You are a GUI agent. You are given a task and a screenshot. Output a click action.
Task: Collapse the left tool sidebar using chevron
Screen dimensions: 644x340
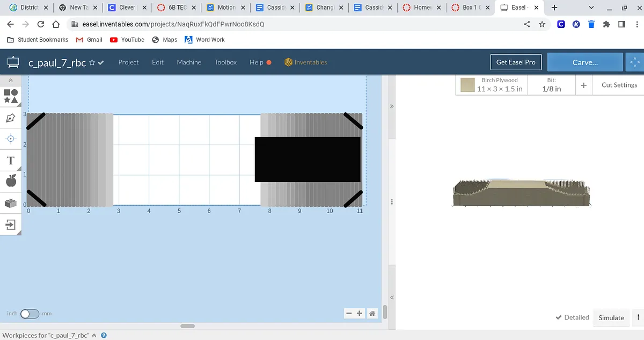coord(11,80)
